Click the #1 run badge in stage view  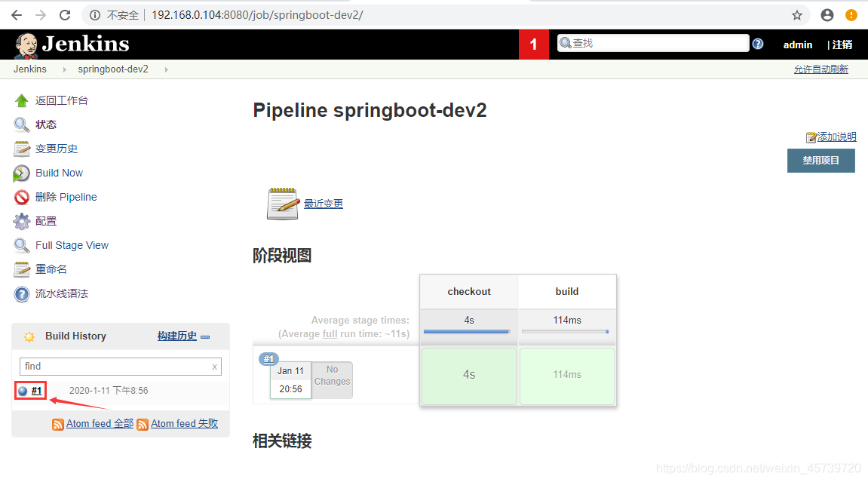[269, 359]
